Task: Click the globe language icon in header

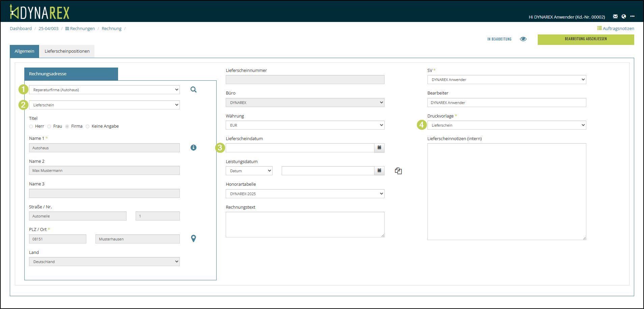Action: (624, 17)
